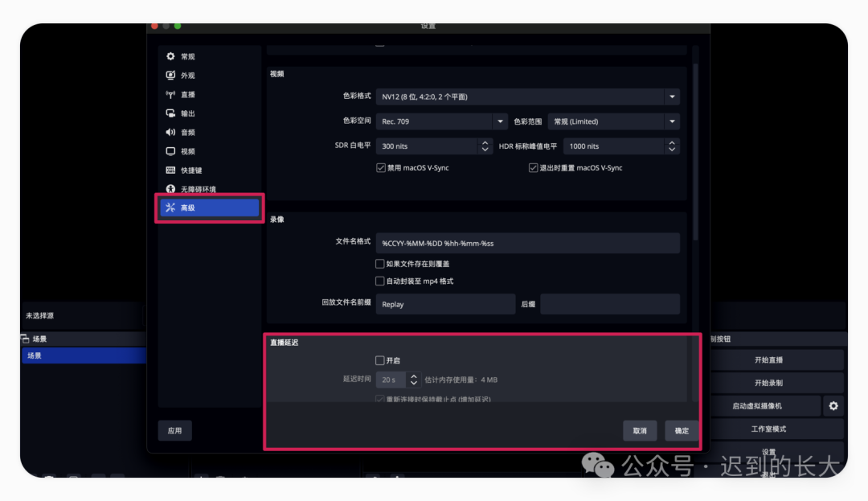Click the Output (输出) sidebar icon
Viewport: 868px width, 501px height.
pos(170,113)
